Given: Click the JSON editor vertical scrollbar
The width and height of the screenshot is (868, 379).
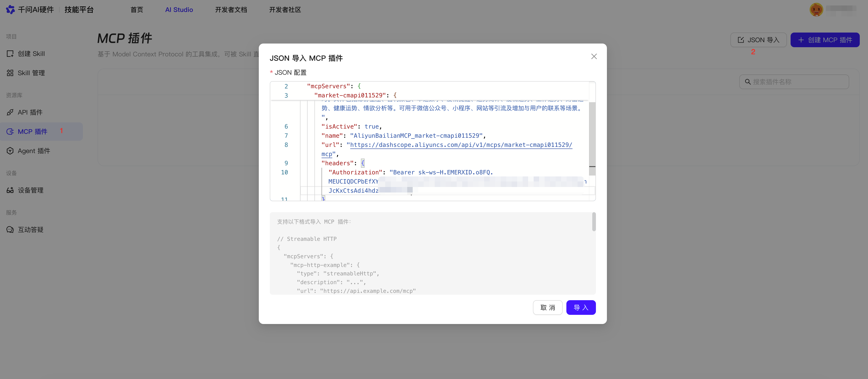Looking at the screenshot, I should click(x=592, y=138).
